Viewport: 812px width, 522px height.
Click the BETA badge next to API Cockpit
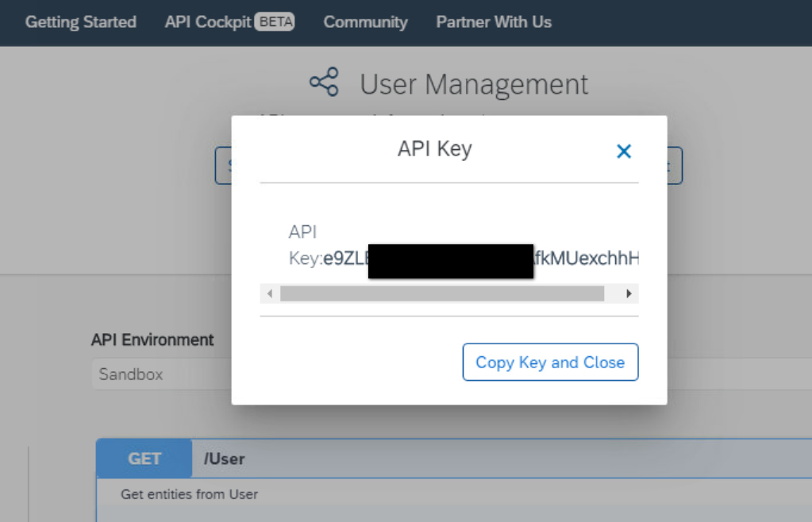click(278, 21)
